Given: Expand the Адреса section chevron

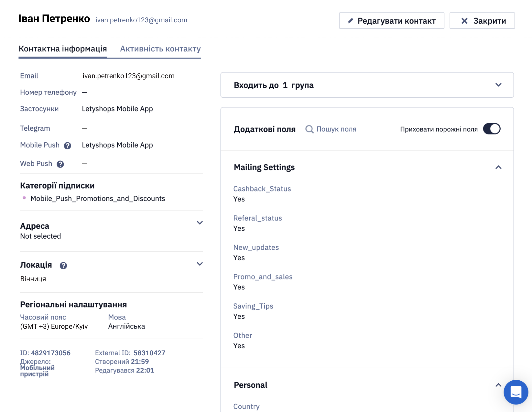Looking at the screenshot, I should point(200,223).
